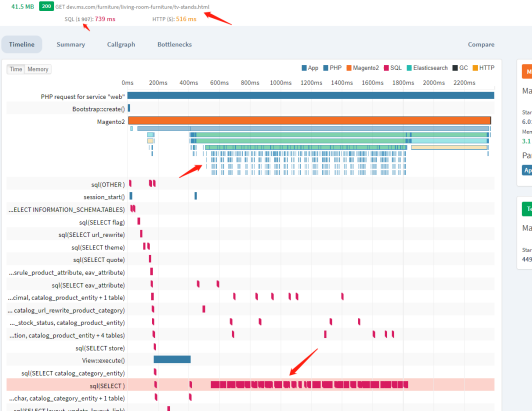Image resolution: width=532 pixels, height=411 pixels.
Task: Open the Bottlenecks tab
Action: (174, 44)
